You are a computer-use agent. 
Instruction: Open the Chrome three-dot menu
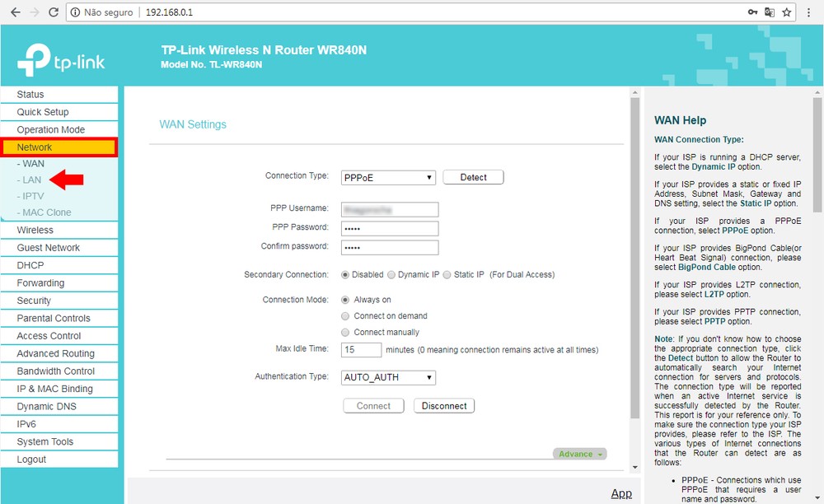coord(809,12)
